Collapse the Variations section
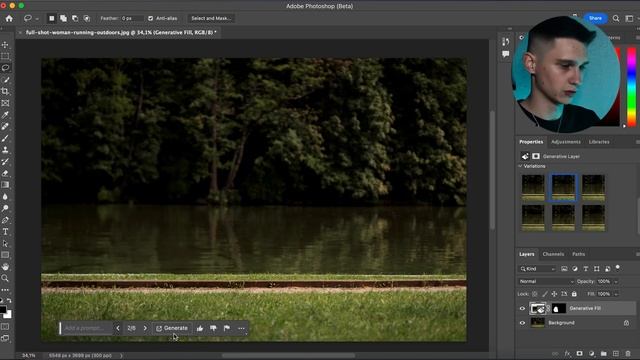 pyautogui.click(x=520, y=166)
